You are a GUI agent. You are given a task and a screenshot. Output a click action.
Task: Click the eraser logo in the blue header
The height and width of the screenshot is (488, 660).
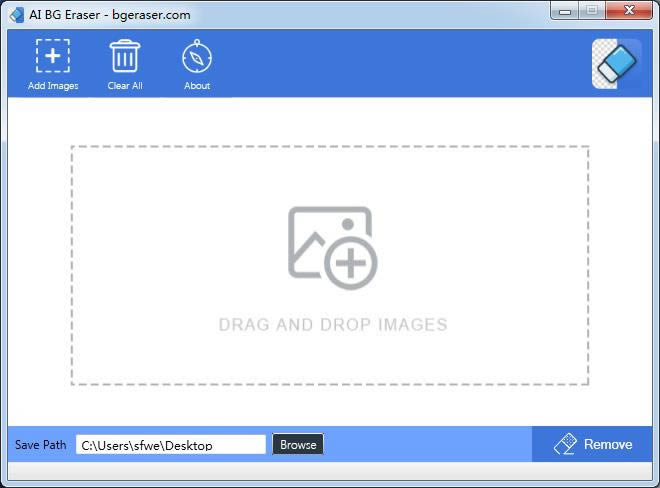[x=616, y=64]
